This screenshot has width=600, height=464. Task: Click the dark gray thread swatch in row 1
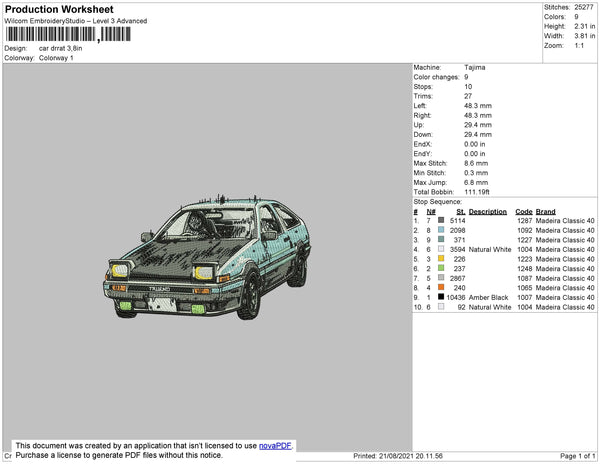pyautogui.click(x=441, y=221)
